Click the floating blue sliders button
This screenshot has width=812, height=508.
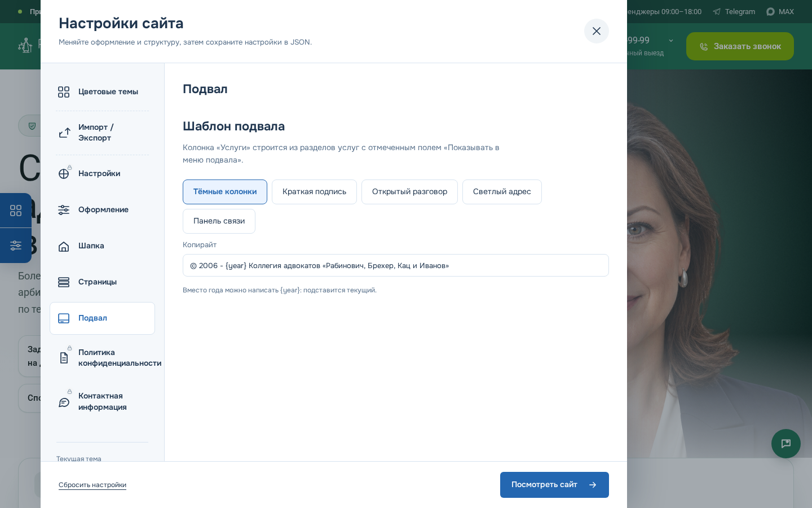pos(16,246)
